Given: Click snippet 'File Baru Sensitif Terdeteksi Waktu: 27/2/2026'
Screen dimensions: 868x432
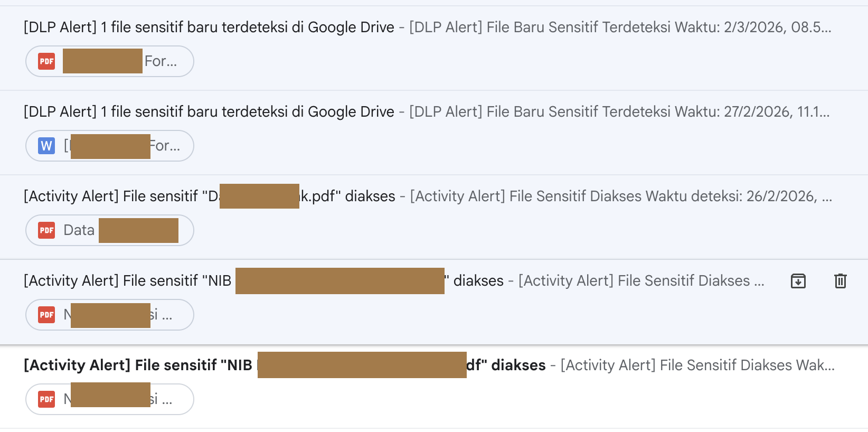Looking at the screenshot, I should point(619,112).
